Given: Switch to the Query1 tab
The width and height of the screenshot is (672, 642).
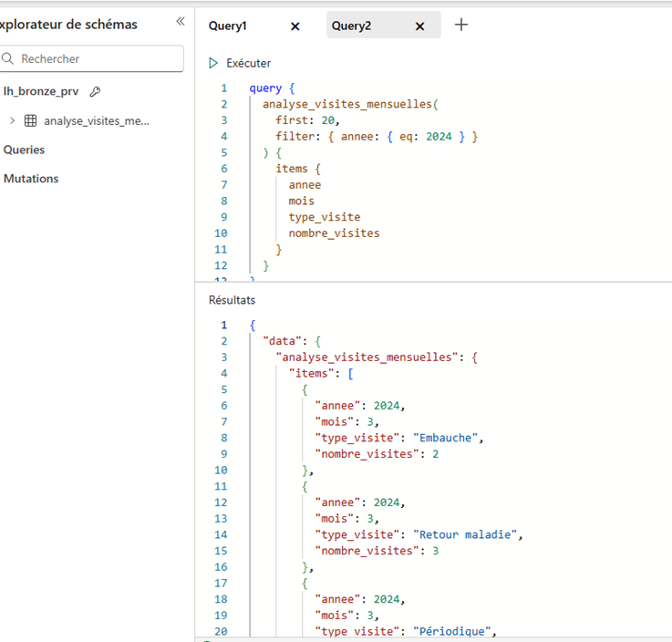Looking at the screenshot, I should (228, 26).
